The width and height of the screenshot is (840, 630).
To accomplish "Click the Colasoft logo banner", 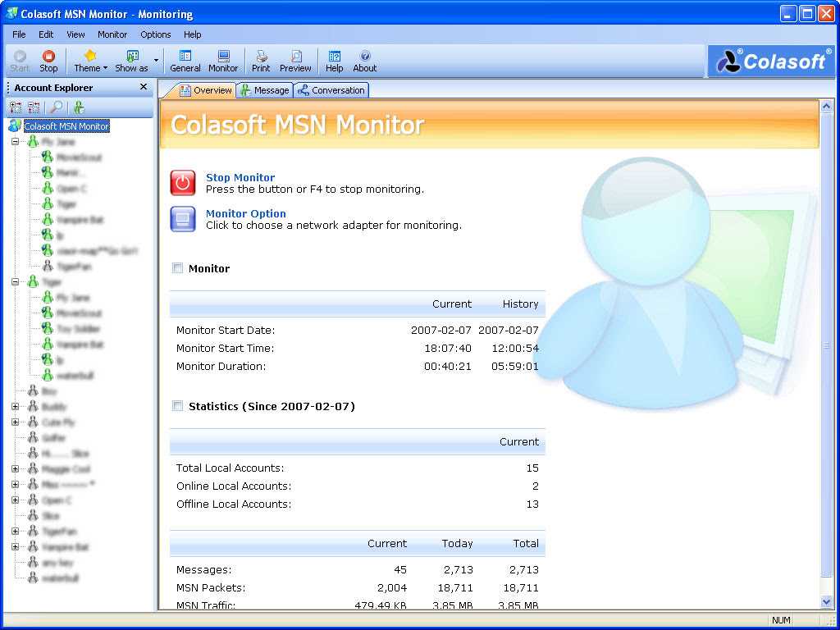I will [x=771, y=61].
